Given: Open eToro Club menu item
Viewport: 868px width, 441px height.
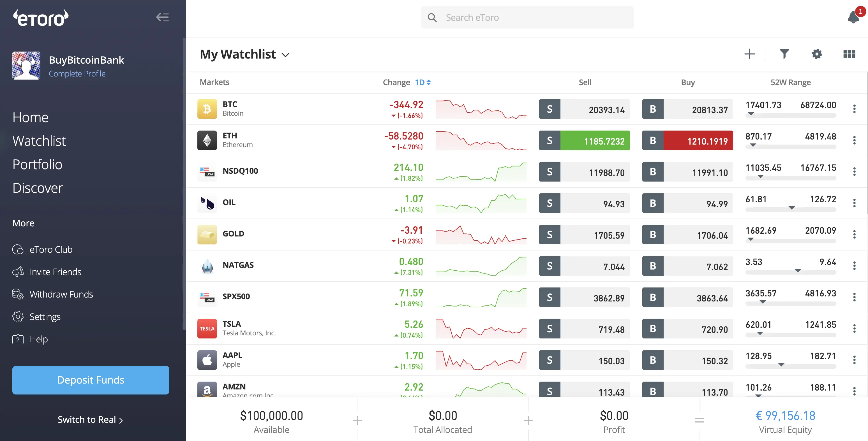Looking at the screenshot, I should (x=42, y=249).
